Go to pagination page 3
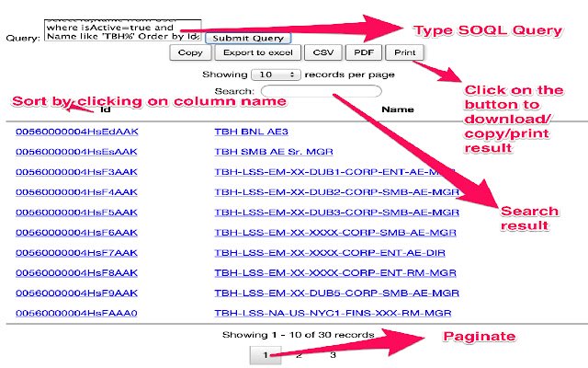Viewport: 588px width, 368px height. pos(333,355)
